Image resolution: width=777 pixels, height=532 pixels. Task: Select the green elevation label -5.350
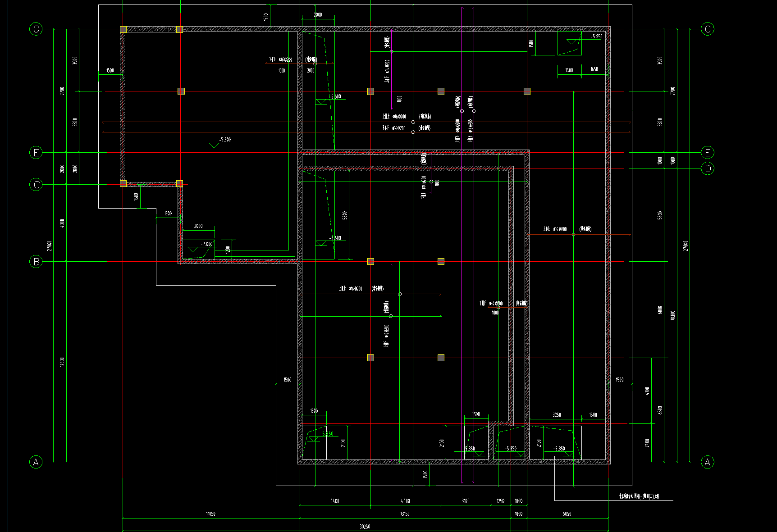pos(327,434)
